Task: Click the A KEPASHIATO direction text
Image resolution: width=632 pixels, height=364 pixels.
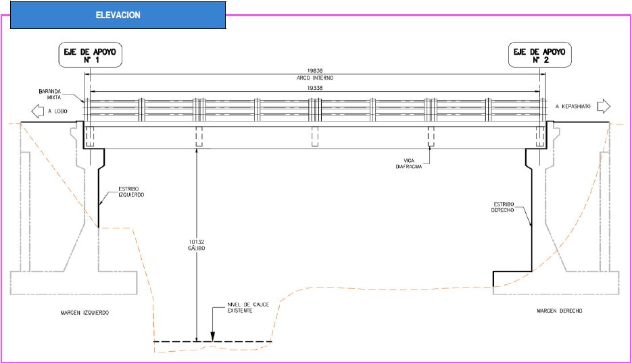Action: [573, 106]
